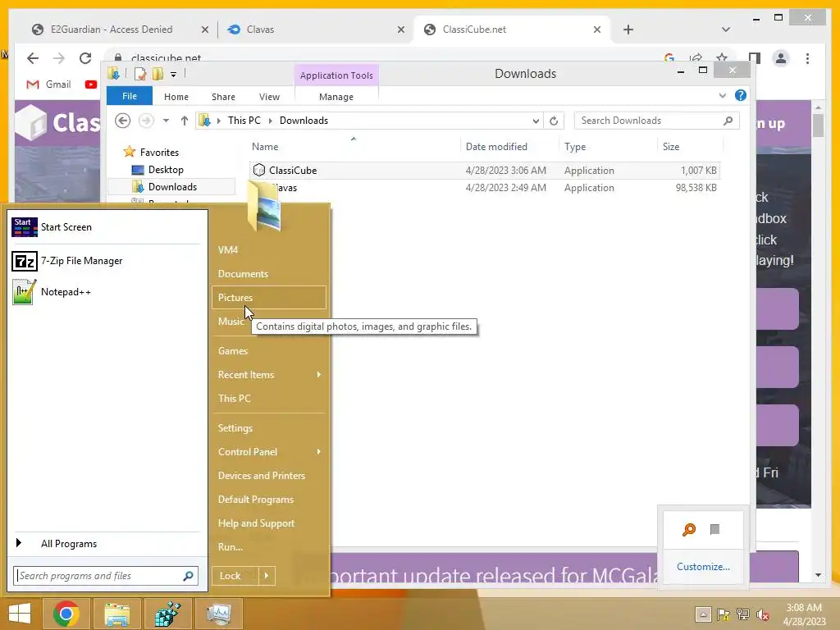Open Games from the start menu
The height and width of the screenshot is (630, 840).
click(x=269, y=351)
